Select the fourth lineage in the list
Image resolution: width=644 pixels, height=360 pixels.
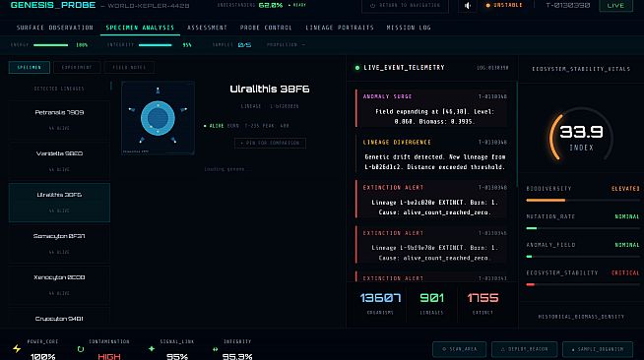[59, 244]
